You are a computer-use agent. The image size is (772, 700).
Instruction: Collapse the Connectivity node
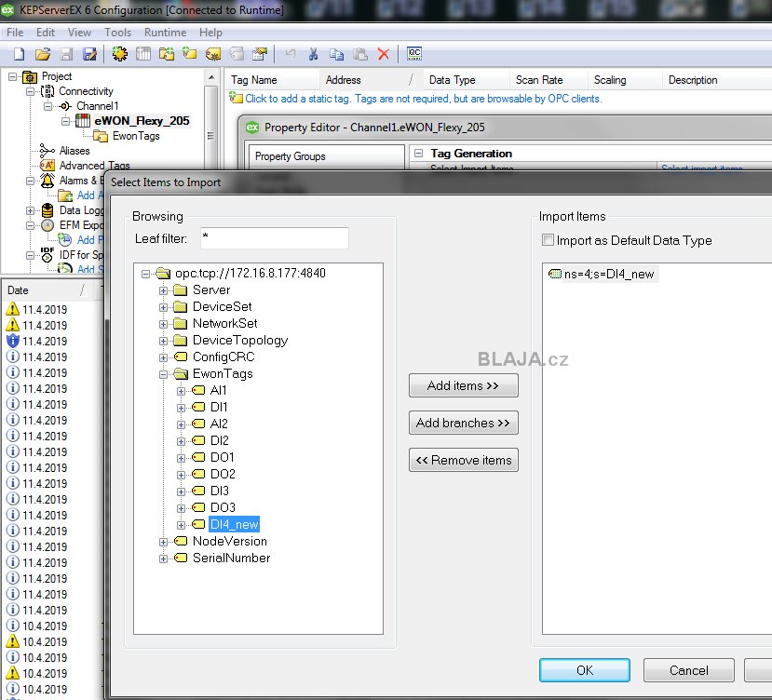click(x=31, y=91)
